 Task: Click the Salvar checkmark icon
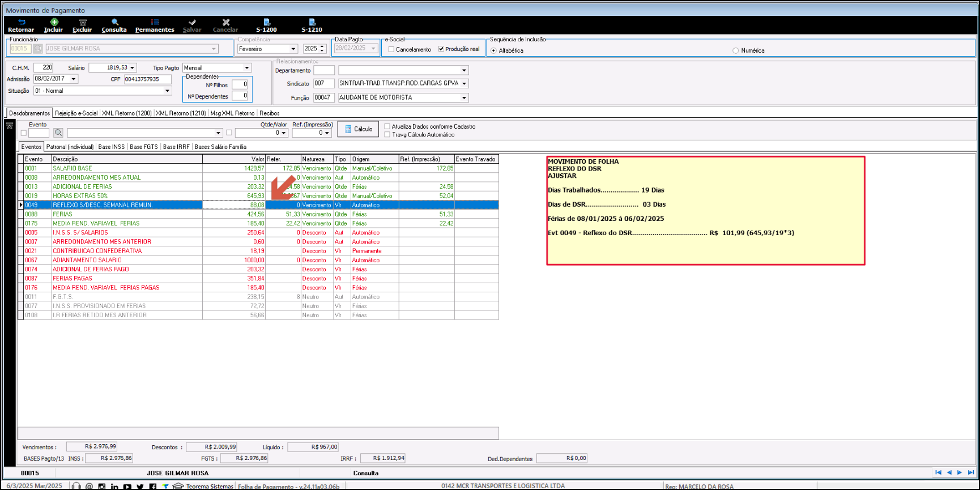pos(192,22)
